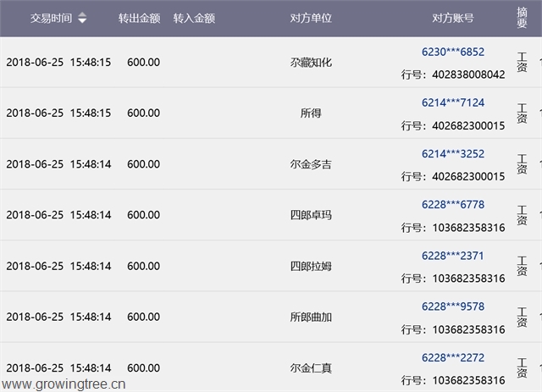Click the 对方账号 column header
542x392 pixels.
click(x=452, y=18)
